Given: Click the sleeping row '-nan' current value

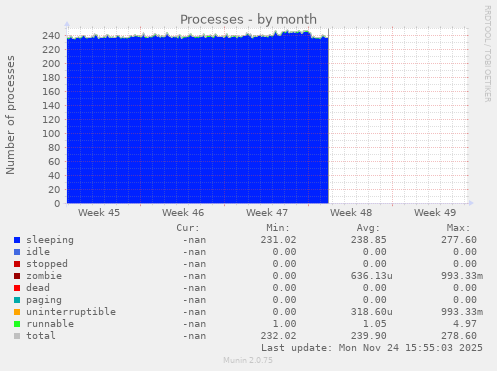Looking at the screenshot, I should pyautogui.click(x=194, y=240).
